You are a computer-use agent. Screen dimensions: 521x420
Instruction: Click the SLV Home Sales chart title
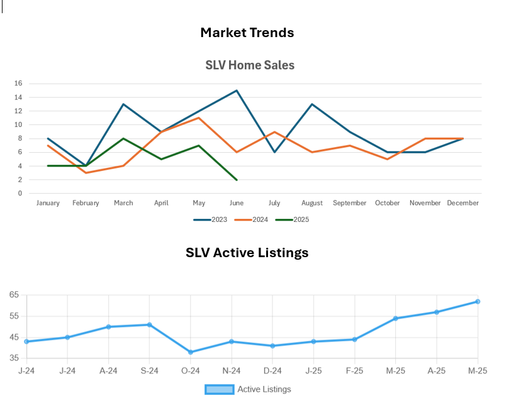pyautogui.click(x=250, y=65)
